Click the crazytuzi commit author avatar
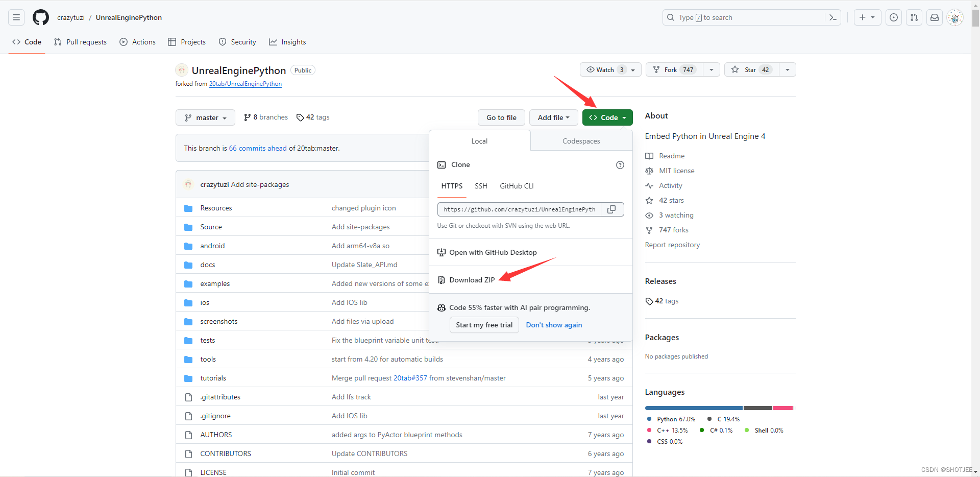The height and width of the screenshot is (477, 980). click(188, 184)
